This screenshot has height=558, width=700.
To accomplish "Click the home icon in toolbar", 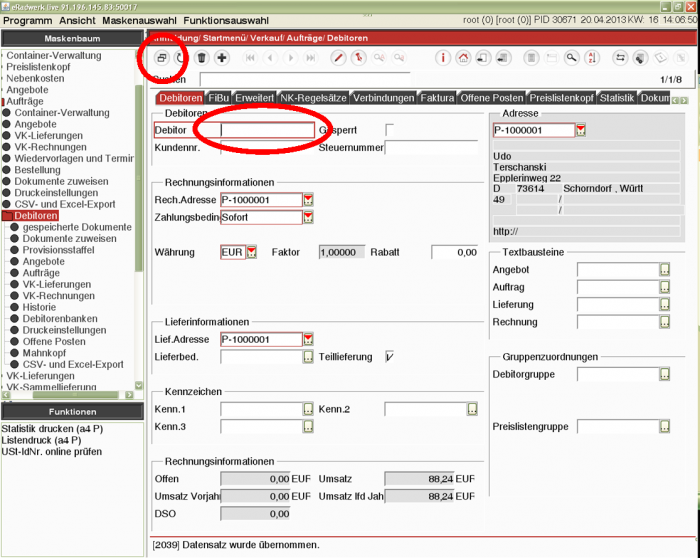I will [463, 58].
